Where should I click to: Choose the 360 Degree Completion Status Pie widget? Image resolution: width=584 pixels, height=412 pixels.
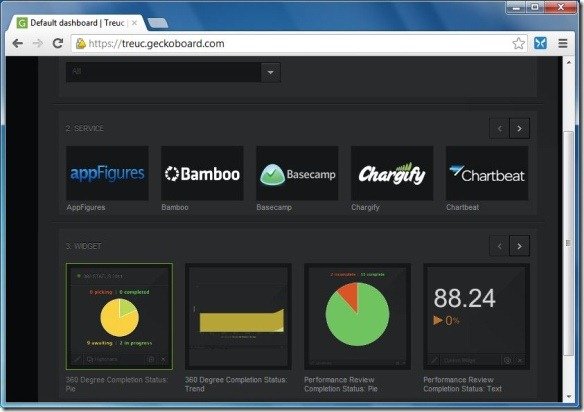120,317
